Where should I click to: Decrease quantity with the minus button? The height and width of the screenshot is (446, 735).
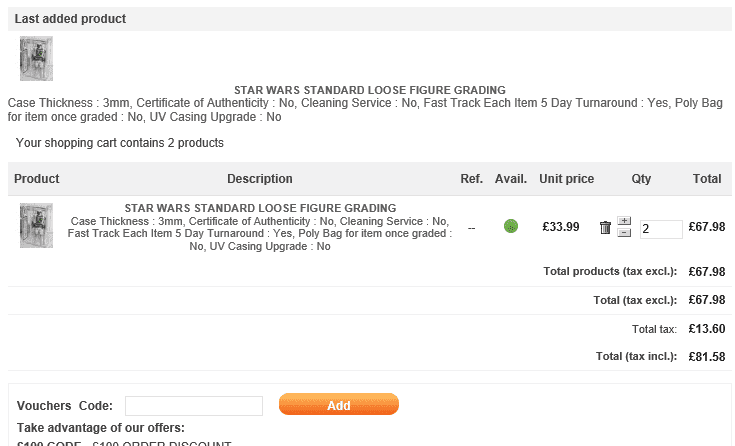pyautogui.click(x=624, y=233)
